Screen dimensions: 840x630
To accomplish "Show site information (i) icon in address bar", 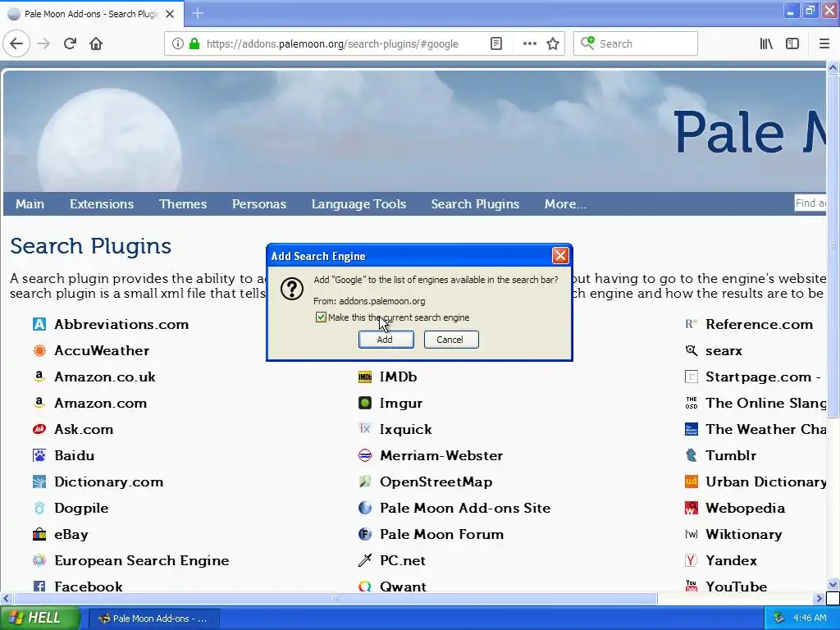I will [x=178, y=43].
